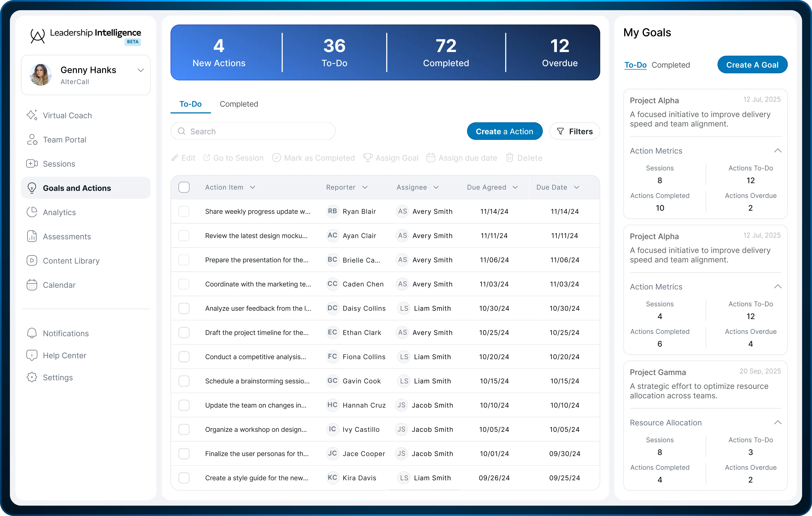Image resolution: width=812 pixels, height=516 pixels.
Task: Switch to the Completed tab under My Goals
Action: [670, 65]
